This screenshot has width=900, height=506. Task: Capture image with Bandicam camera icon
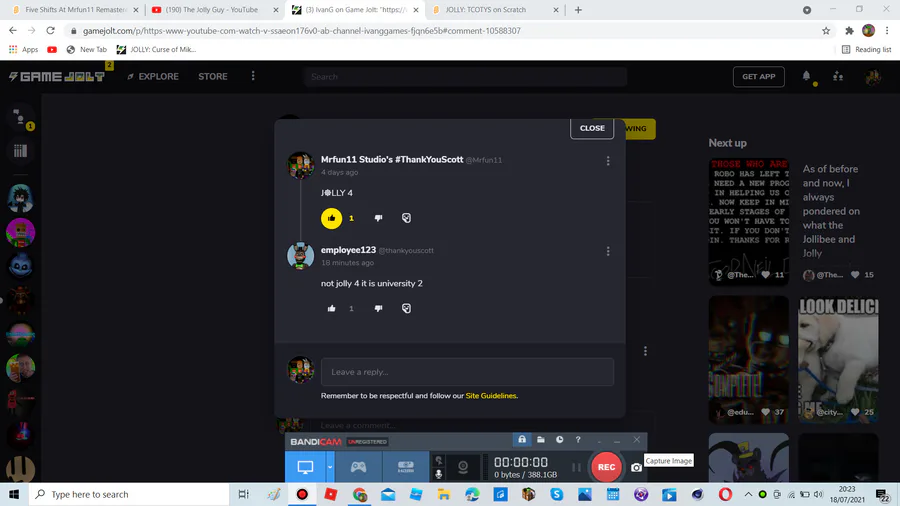tap(636, 468)
